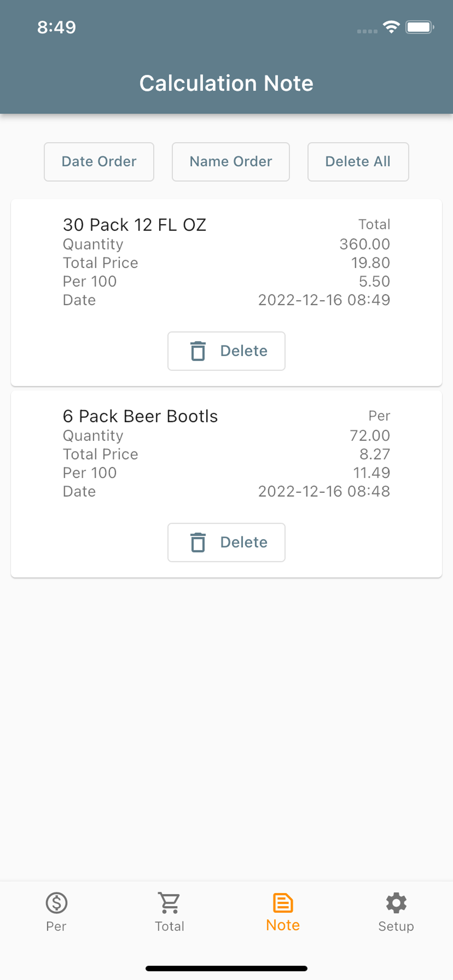Viewport: 453px width, 980px height.
Task: Delete the 30 Pack 12 FL OZ note
Action: [226, 351]
